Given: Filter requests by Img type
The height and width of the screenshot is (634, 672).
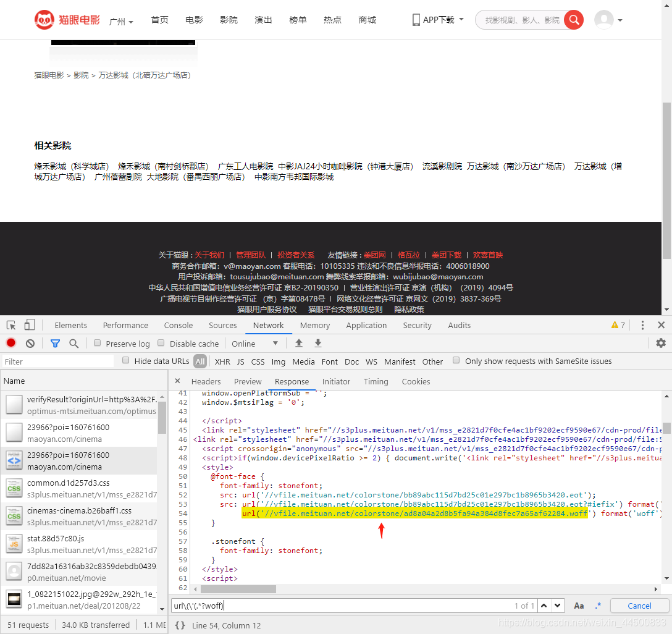Looking at the screenshot, I should 278,361.
